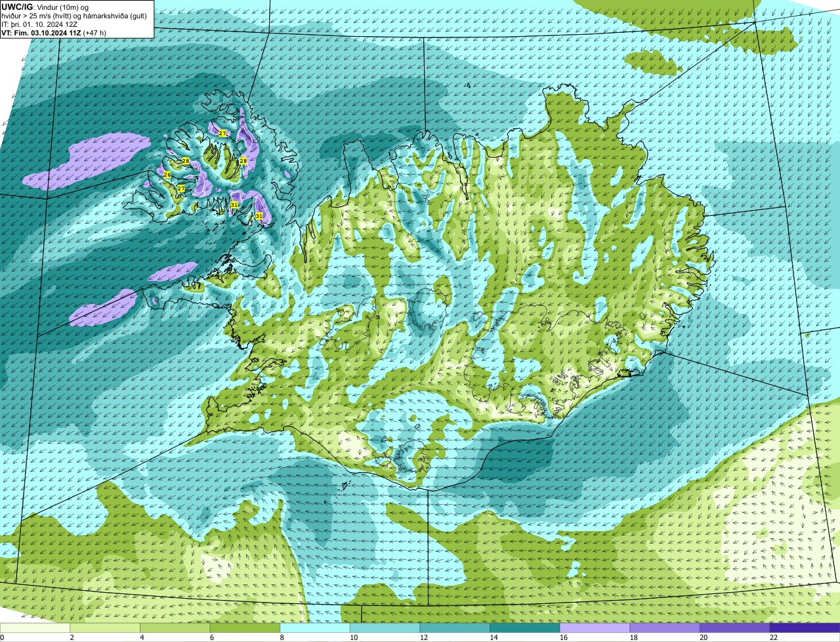
Task: Click the 6–8 m/s legend color swatch
Action: coord(245,628)
